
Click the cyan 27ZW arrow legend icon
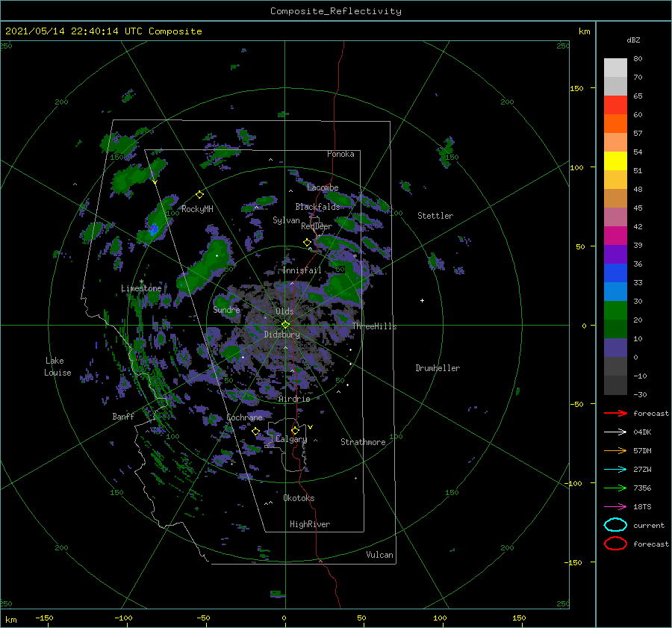(615, 470)
